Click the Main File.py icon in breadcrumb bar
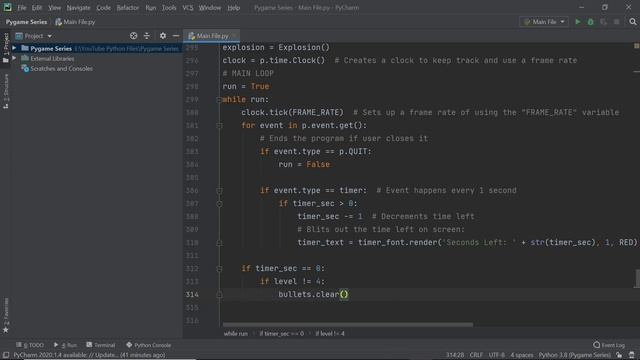Screen dimensions: 640x360 [59, 22]
